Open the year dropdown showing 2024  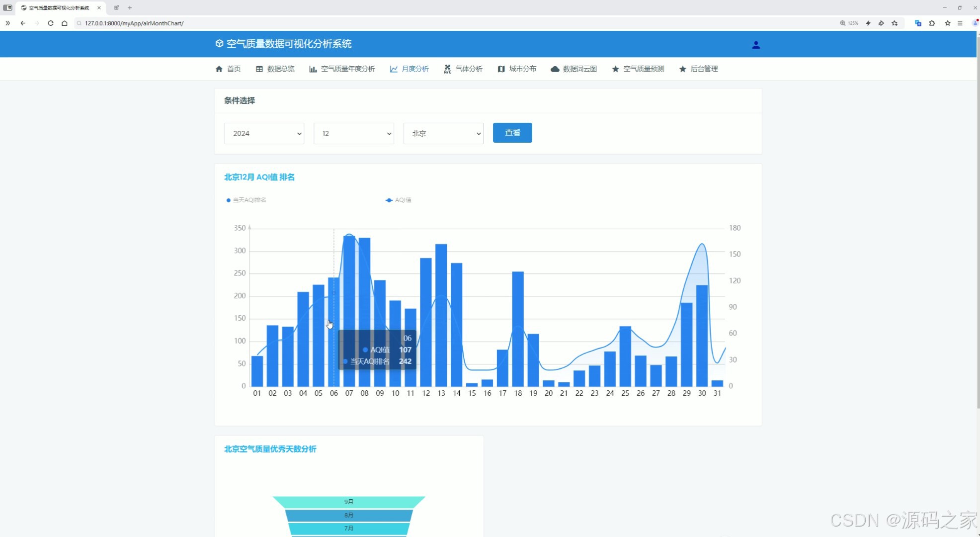point(264,133)
